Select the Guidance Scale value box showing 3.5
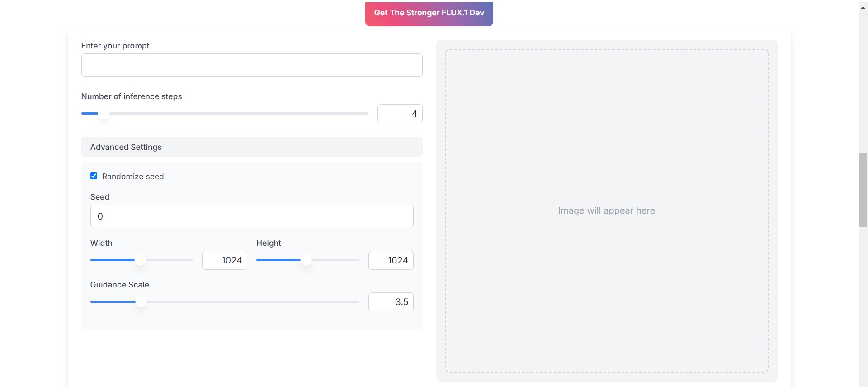Image resolution: width=868 pixels, height=387 pixels. tap(391, 302)
